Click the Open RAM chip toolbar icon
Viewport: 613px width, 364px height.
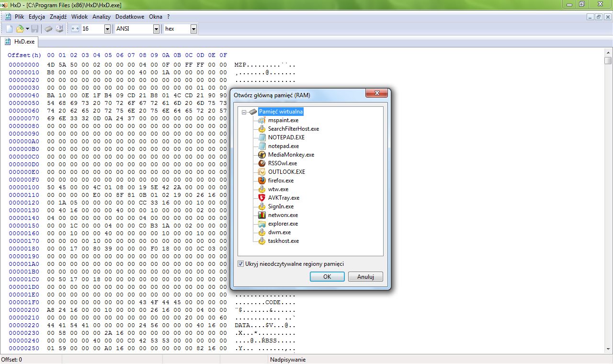[x=49, y=29]
